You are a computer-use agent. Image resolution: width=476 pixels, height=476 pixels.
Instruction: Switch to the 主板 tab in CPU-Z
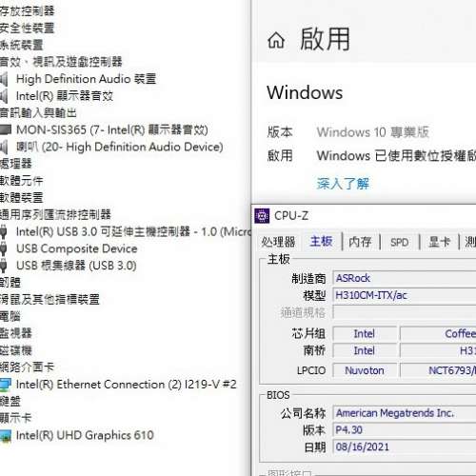pyautogui.click(x=321, y=242)
